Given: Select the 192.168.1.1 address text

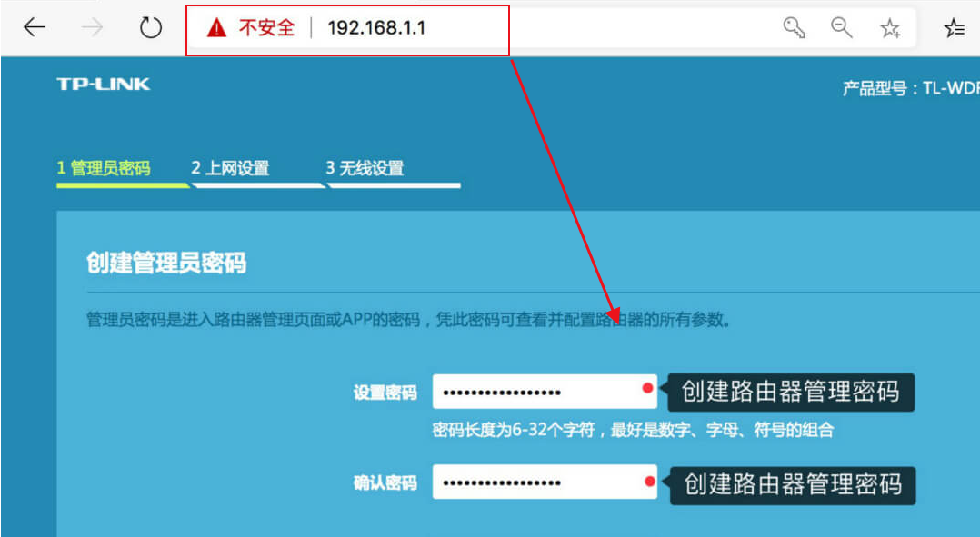Looking at the screenshot, I should [x=375, y=28].
